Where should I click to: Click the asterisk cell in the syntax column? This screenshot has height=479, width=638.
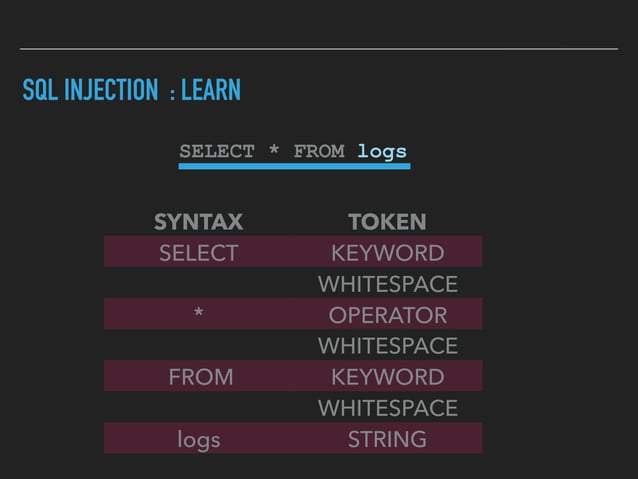(199, 316)
